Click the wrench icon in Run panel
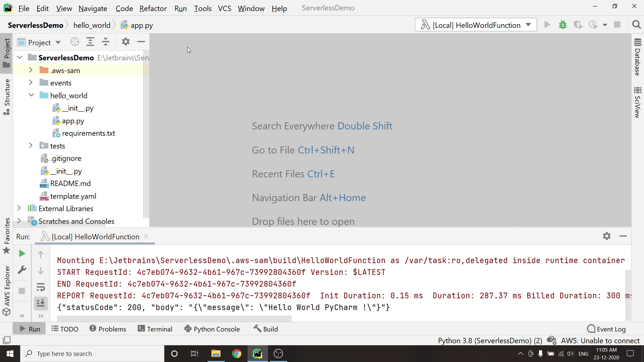Screen dimensions: 644x362 coord(22,270)
